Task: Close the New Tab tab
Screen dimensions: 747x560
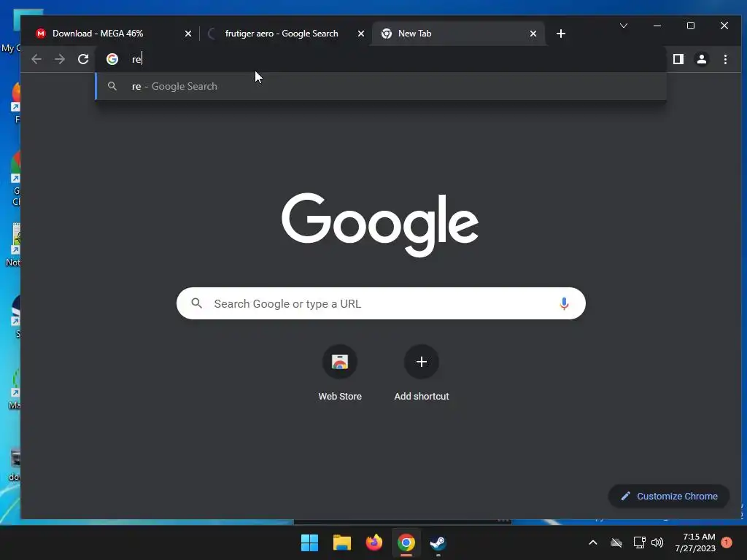Action: click(533, 34)
